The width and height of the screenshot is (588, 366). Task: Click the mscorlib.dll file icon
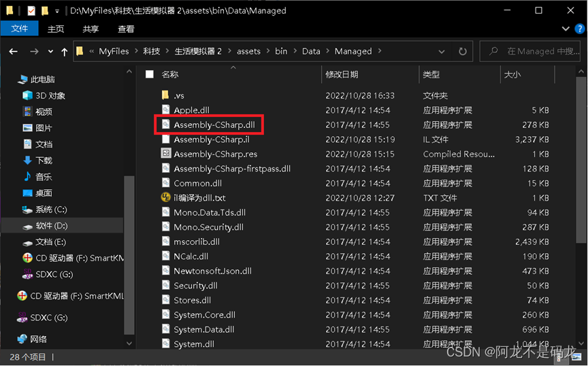pyautogui.click(x=165, y=241)
